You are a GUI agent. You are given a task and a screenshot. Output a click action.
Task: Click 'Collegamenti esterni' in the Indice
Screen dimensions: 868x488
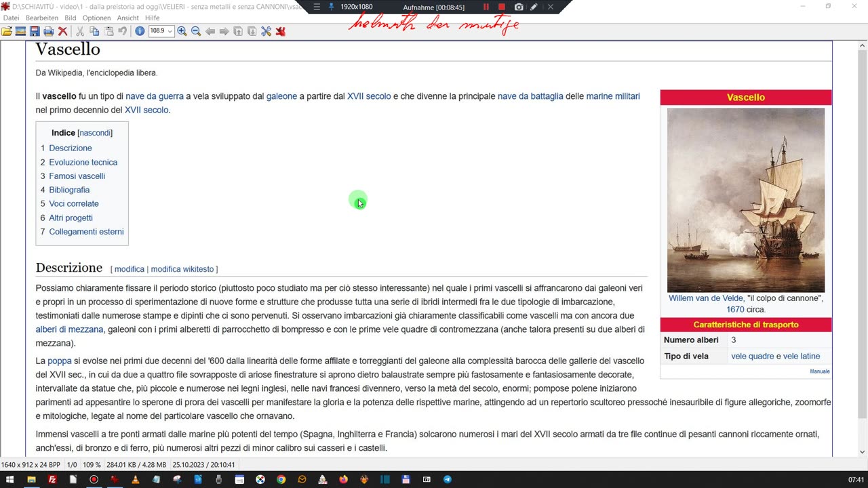pyautogui.click(x=86, y=232)
